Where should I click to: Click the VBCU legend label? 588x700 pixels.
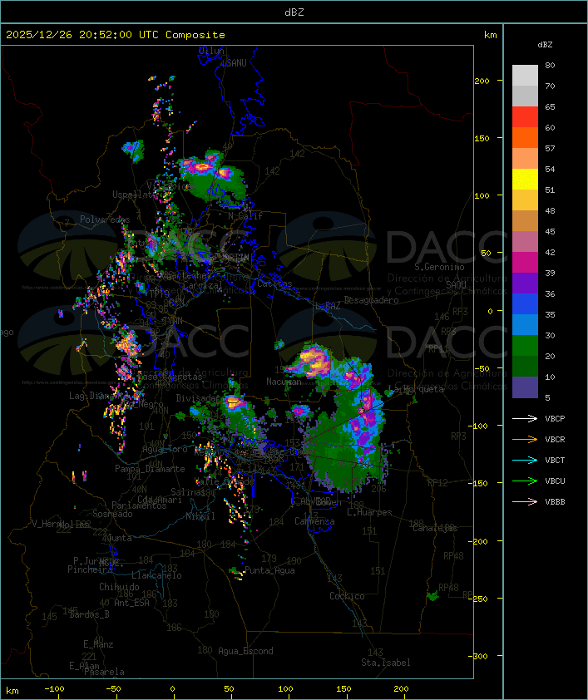[555, 481]
